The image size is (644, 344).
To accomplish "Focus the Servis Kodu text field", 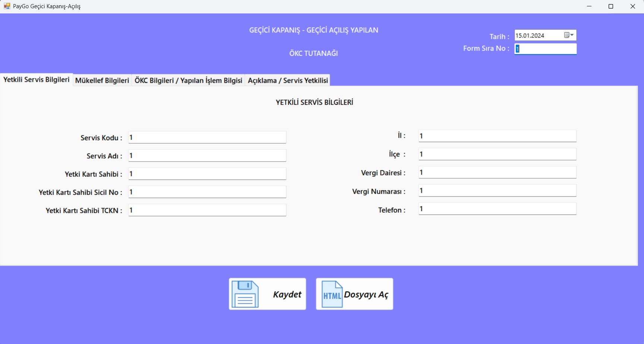I will pos(207,137).
